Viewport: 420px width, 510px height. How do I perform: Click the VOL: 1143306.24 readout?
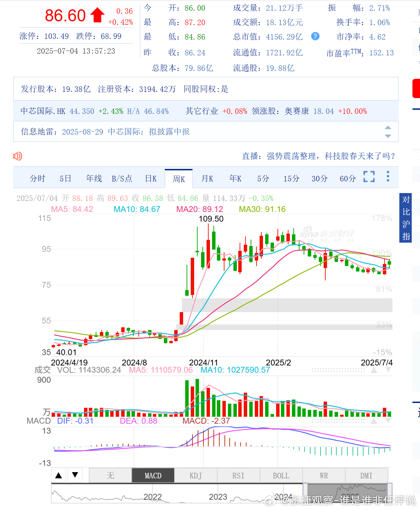tap(89, 370)
